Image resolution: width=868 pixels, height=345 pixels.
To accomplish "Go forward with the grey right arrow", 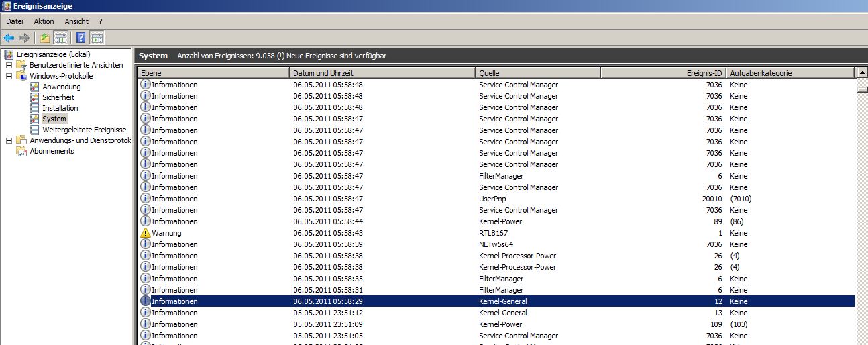I will (24, 38).
